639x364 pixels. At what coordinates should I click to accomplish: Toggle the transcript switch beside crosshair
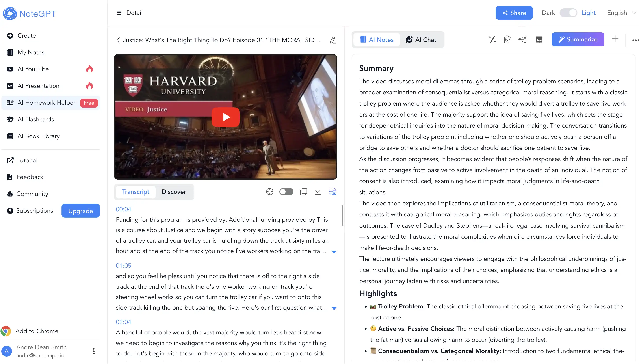pos(286,192)
